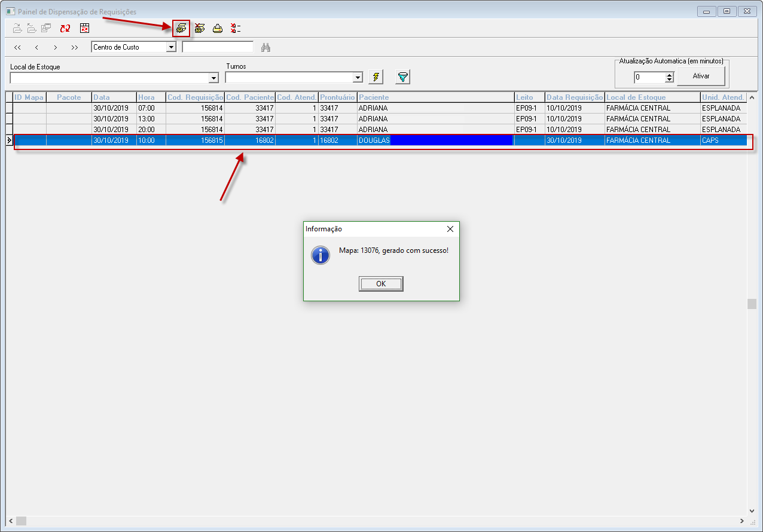Image resolution: width=763 pixels, height=532 pixels.
Task: Click the 16802 Cod. Paciente cell
Action: 250,140
